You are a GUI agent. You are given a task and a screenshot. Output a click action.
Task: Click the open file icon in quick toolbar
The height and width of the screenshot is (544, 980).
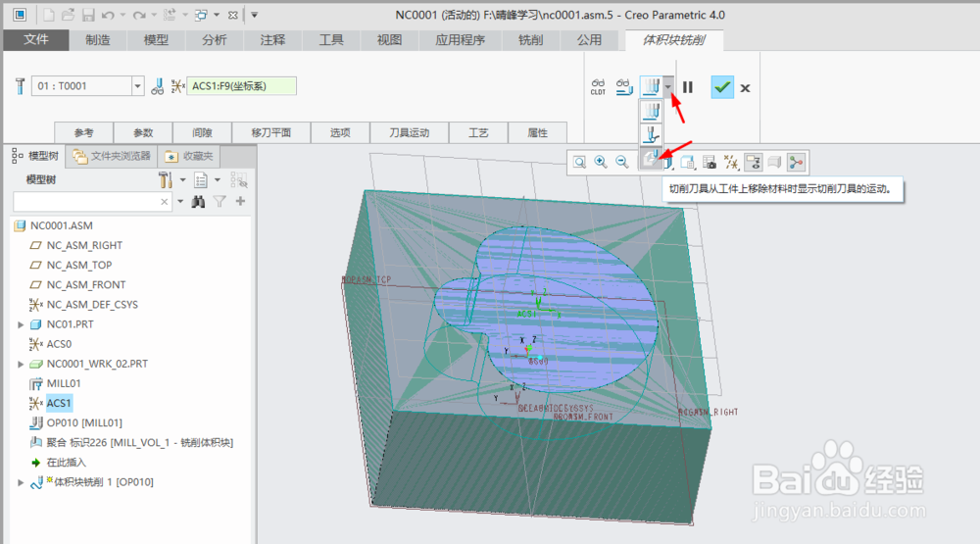click(69, 15)
